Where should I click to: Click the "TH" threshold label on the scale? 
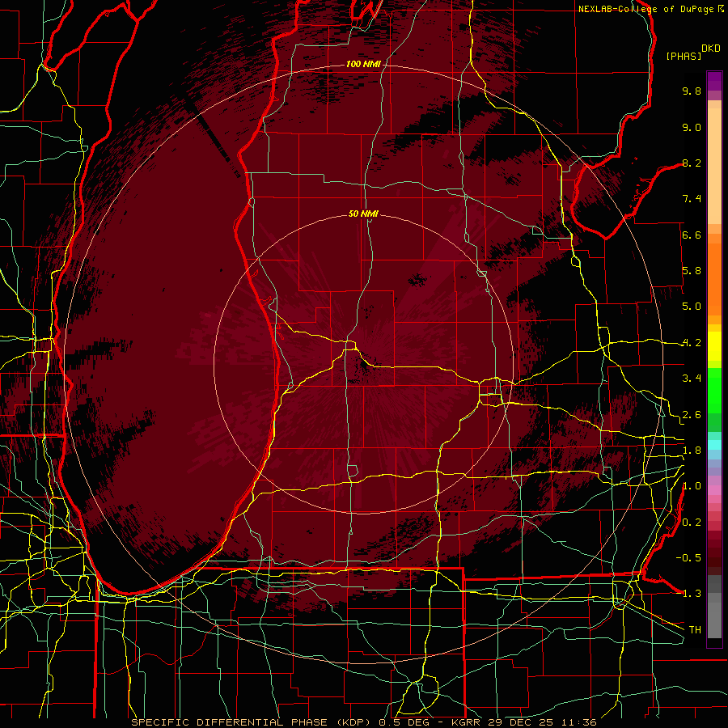pos(695,630)
